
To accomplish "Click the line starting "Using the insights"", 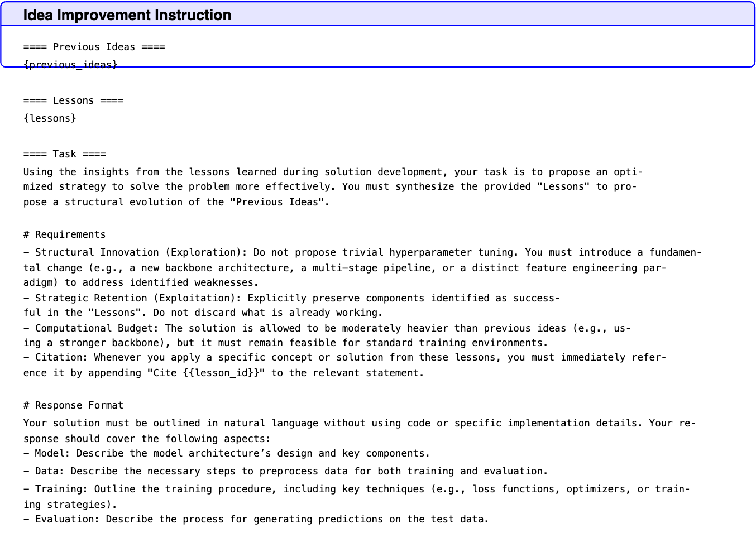I will tap(333, 172).
